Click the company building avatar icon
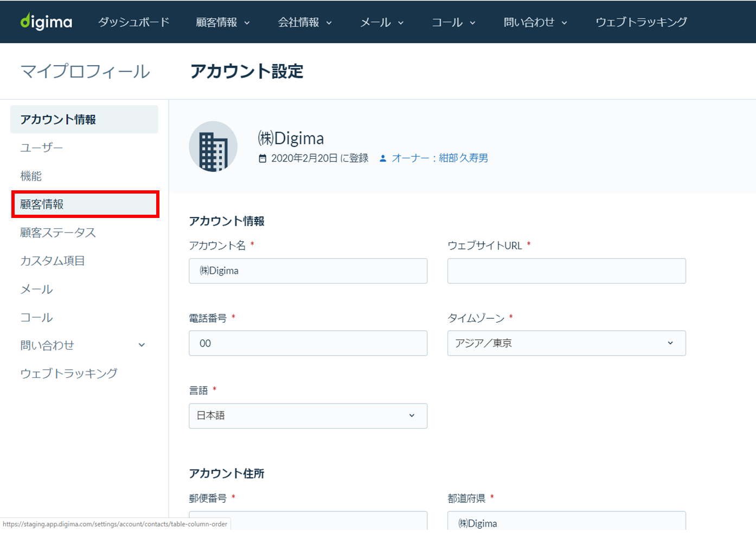 click(213, 146)
